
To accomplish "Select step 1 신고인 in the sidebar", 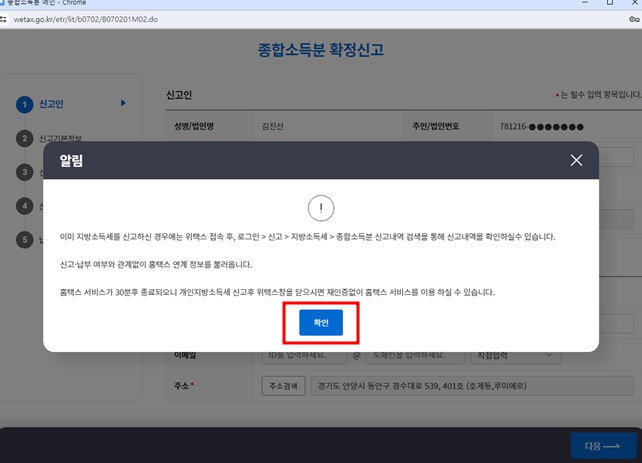I will [x=51, y=104].
